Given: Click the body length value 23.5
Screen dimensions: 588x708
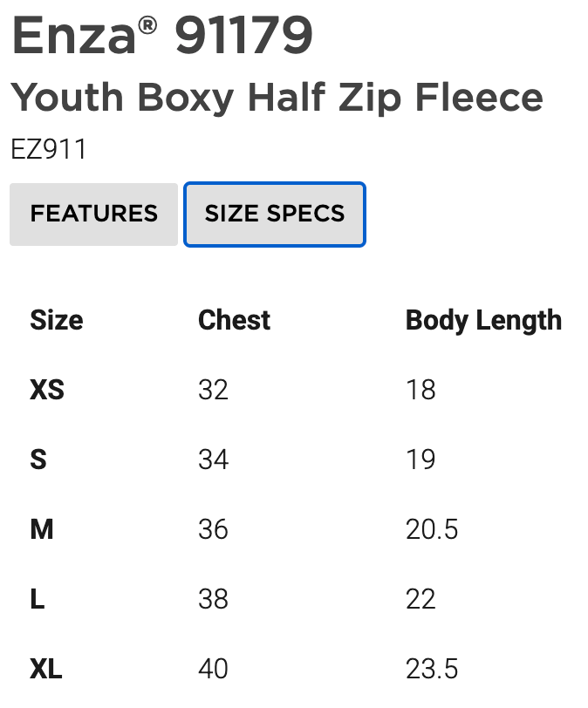Looking at the screenshot, I should 432,669.
